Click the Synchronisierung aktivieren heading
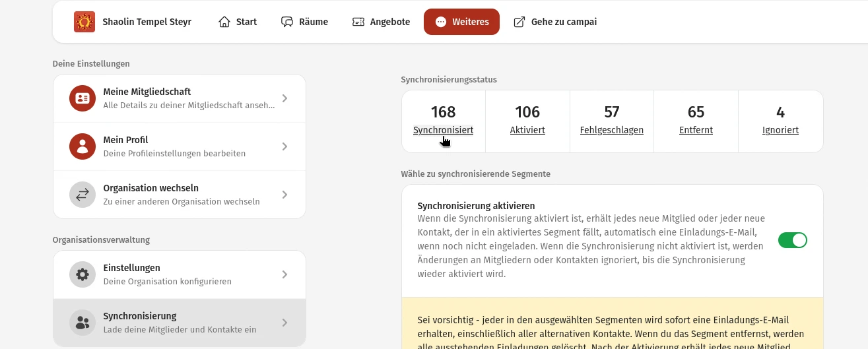868x349 pixels. [476, 206]
